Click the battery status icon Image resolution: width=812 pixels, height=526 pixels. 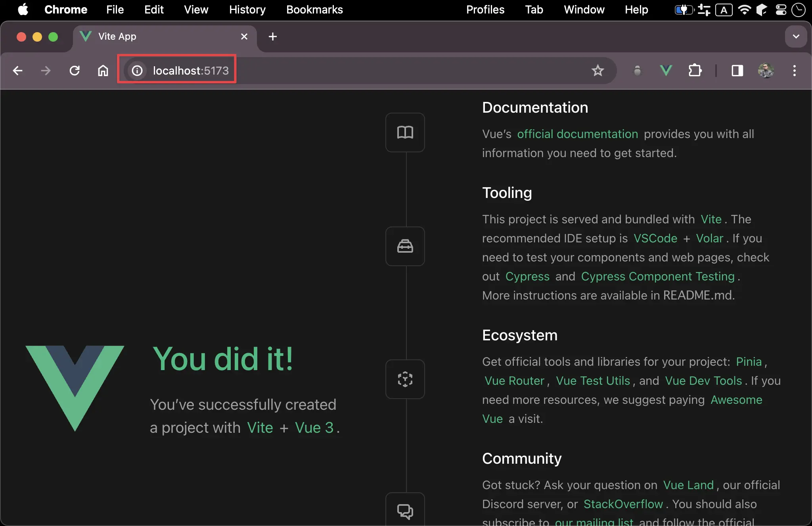tap(684, 10)
